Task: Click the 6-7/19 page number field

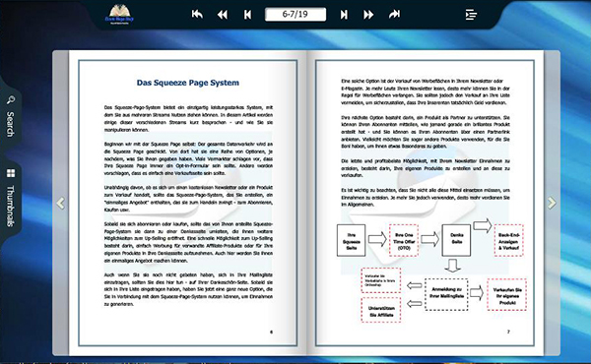Action: pyautogui.click(x=295, y=15)
